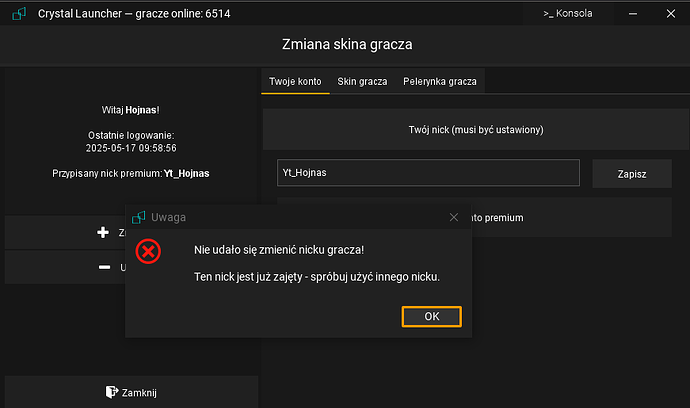This screenshot has height=408, width=690.
Task: Confirm the warning with OK
Action: 431,316
